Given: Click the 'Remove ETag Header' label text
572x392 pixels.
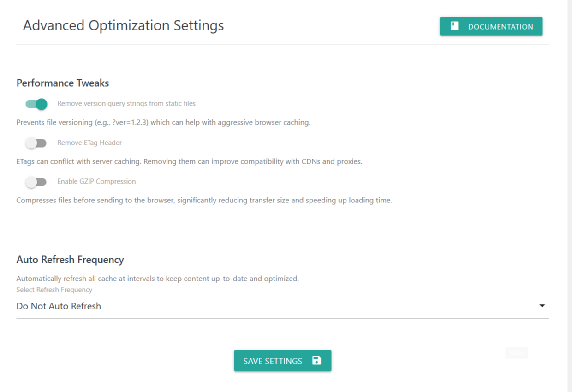Looking at the screenshot, I should tap(89, 143).
